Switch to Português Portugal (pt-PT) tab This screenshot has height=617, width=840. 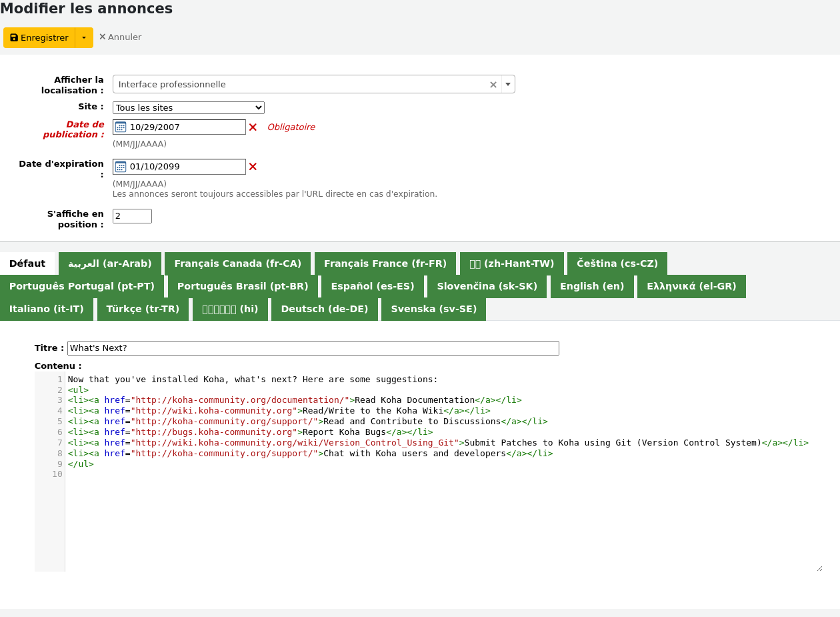pyautogui.click(x=82, y=286)
